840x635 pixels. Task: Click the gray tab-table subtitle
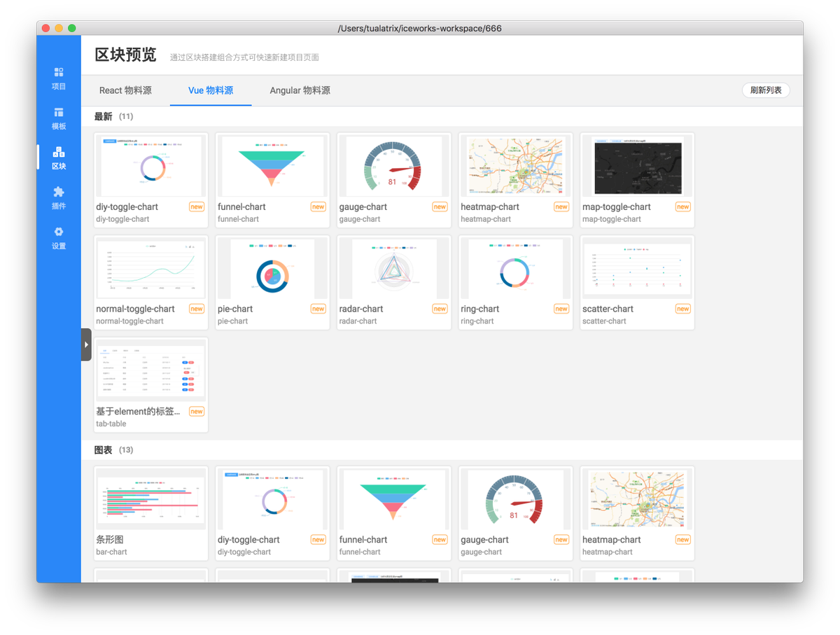click(x=111, y=424)
